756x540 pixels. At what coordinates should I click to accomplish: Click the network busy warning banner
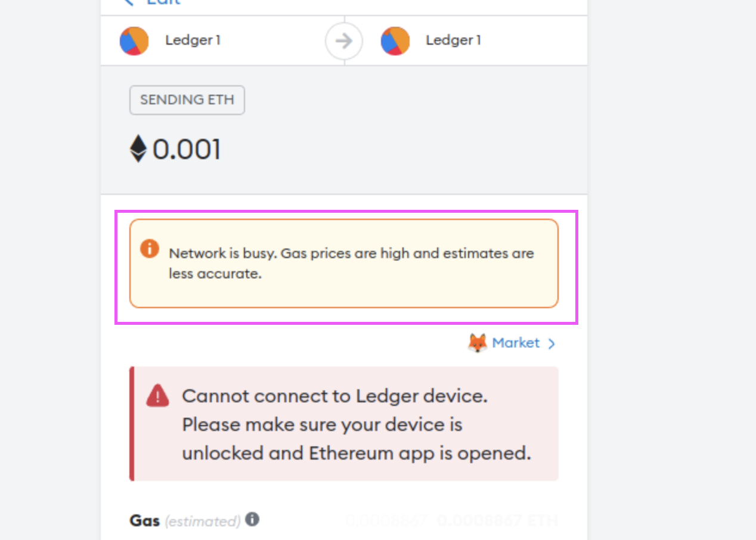[x=344, y=263]
